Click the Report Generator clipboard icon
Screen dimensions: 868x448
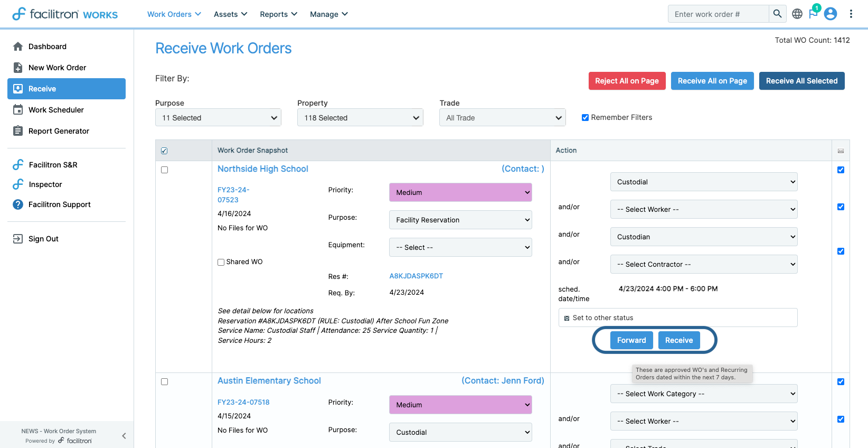pyautogui.click(x=18, y=131)
